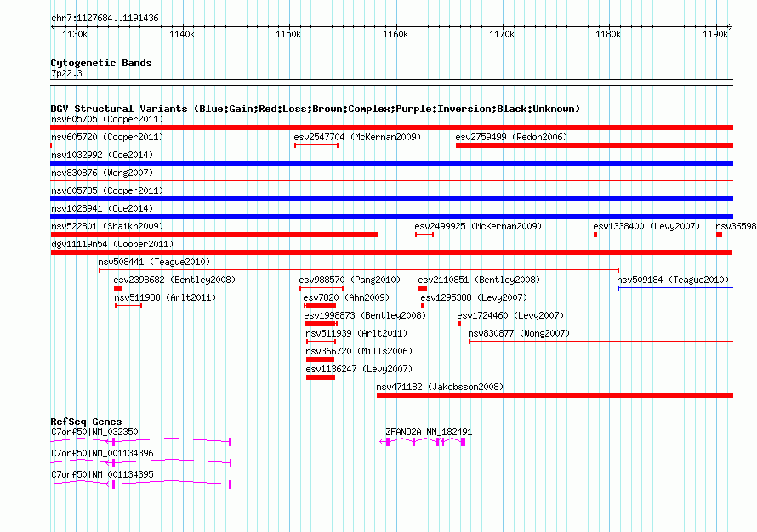Open esv7820 (Ahn2009) variant label
This screenshot has width=757, height=532.
coord(346,297)
